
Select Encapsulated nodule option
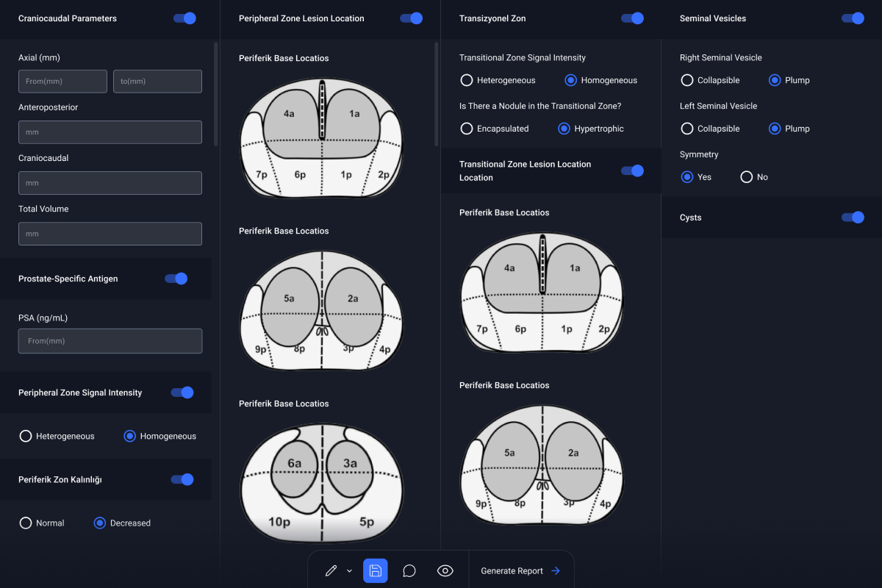(467, 129)
